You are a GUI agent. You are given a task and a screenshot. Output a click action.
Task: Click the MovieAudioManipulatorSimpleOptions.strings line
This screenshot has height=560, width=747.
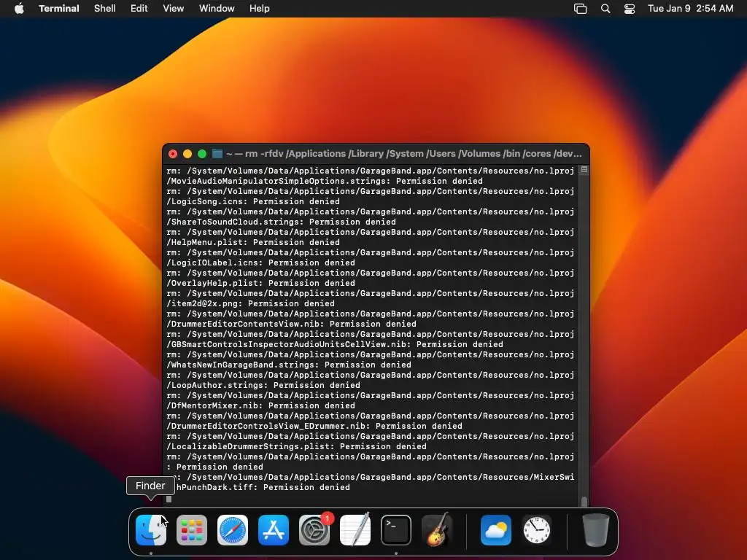[x=325, y=181]
